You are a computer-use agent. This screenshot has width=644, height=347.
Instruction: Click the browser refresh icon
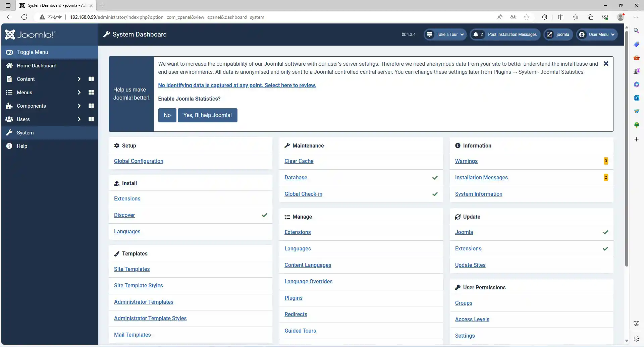pyautogui.click(x=24, y=17)
